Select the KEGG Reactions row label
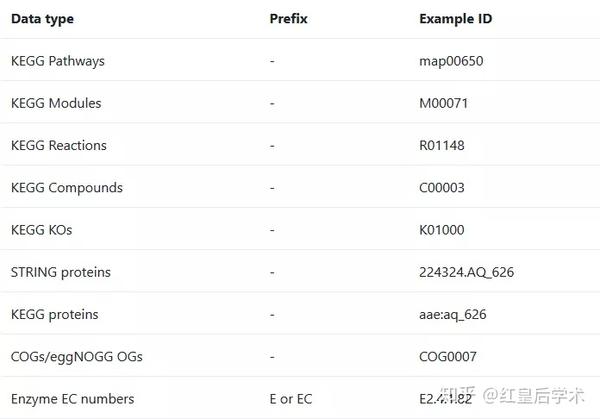The image size is (600, 419). 59,145
